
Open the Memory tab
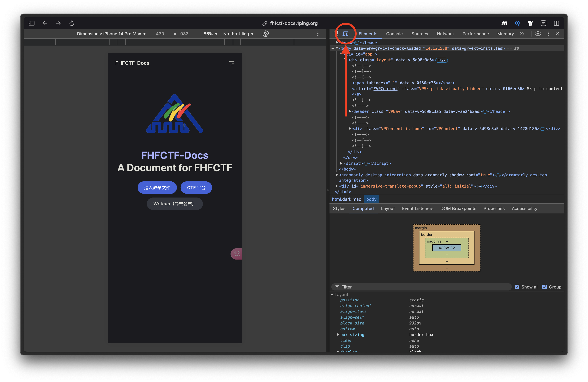505,34
